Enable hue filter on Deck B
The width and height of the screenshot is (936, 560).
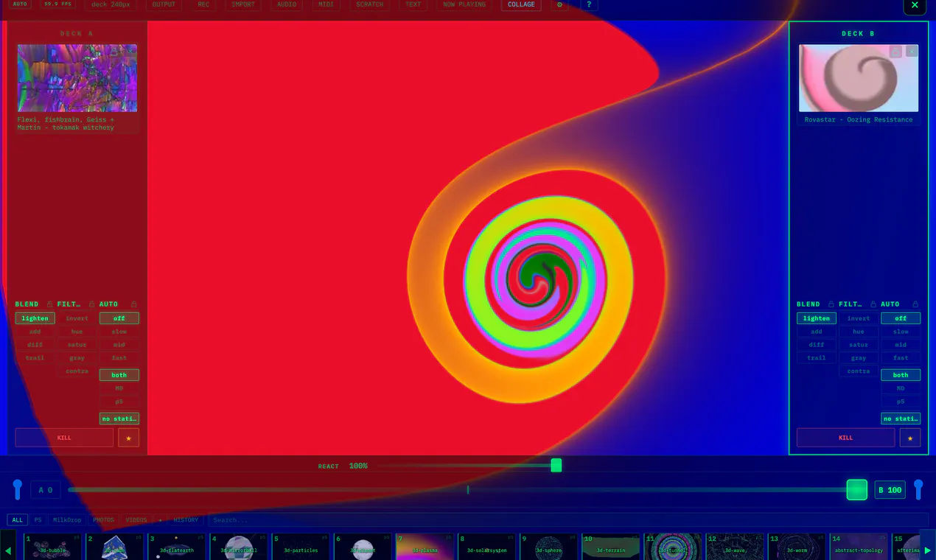(859, 332)
